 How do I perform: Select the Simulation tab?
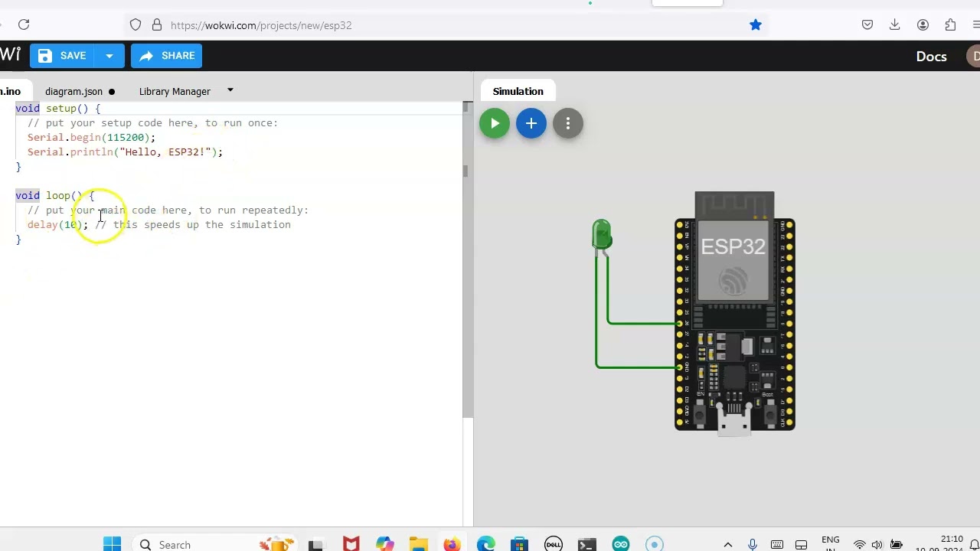pyautogui.click(x=518, y=91)
